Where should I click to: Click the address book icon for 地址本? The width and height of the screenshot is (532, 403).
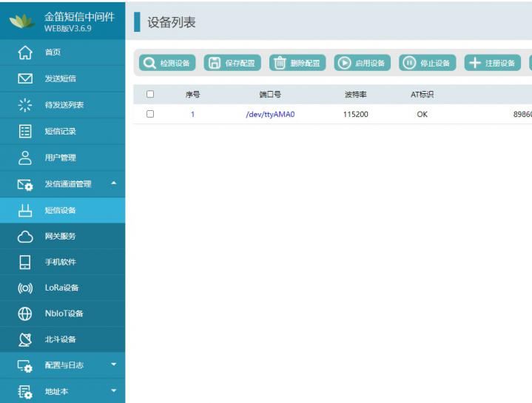tap(25, 392)
